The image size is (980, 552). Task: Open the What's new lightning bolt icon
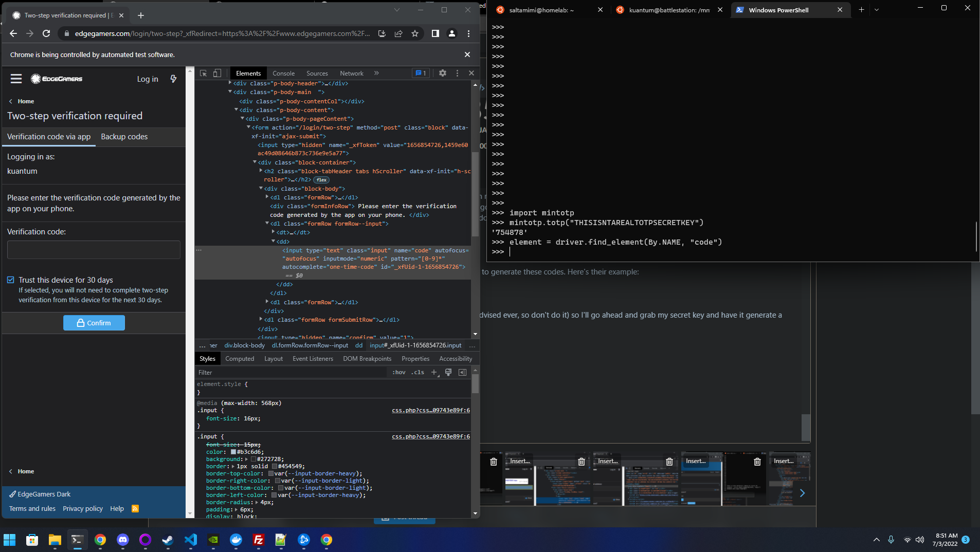pyautogui.click(x=173, y=79)
